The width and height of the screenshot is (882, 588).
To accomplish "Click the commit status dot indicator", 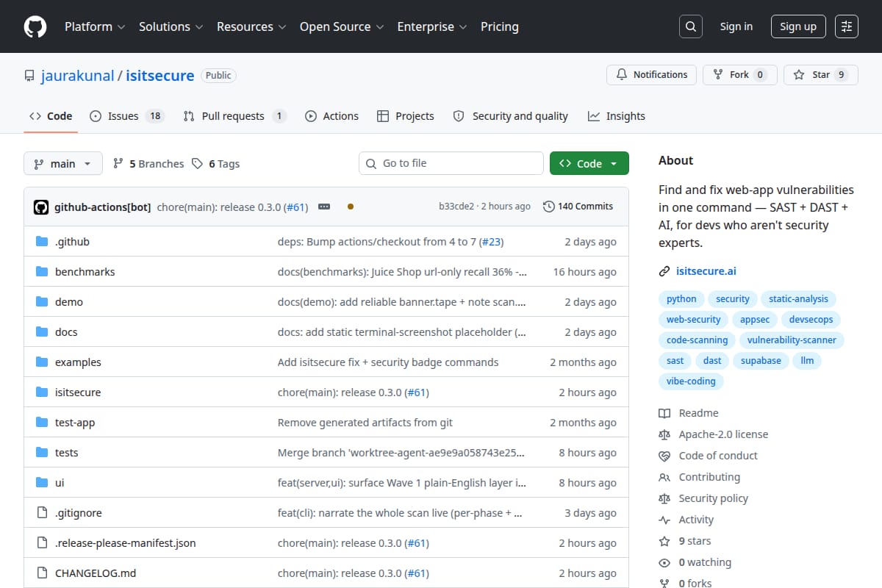I will pyautogui.click(x=351, y=207).
